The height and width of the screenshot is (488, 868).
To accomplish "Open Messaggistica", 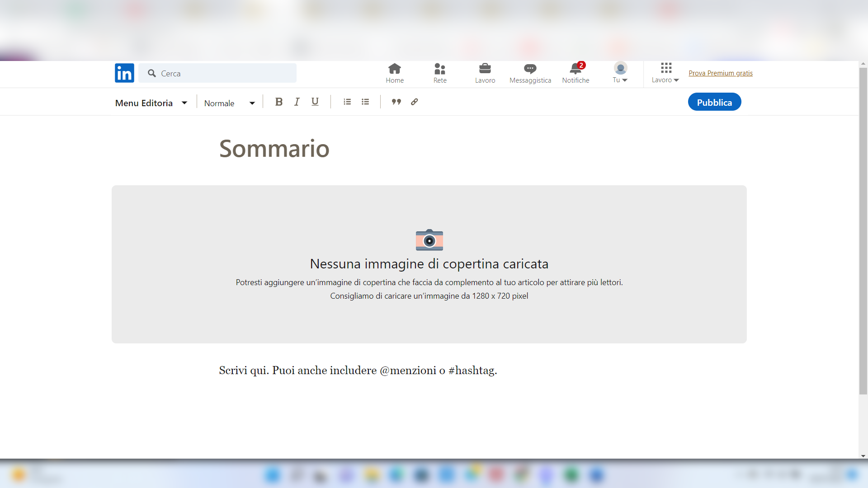I will [x=530, y=73].
